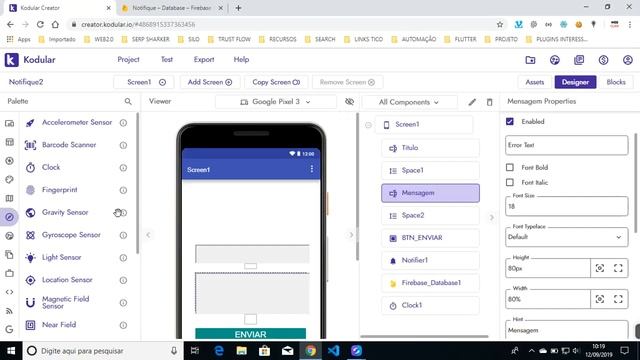Image resolution: width=640 pixels, height=360 pixels.
Task: Open the theme palette icon in header
Action: tap(555, 60)
